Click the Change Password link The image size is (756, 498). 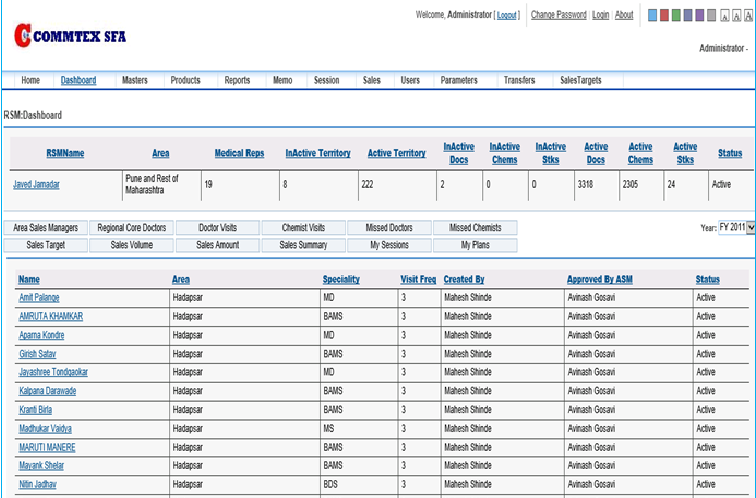click(558, 15)
